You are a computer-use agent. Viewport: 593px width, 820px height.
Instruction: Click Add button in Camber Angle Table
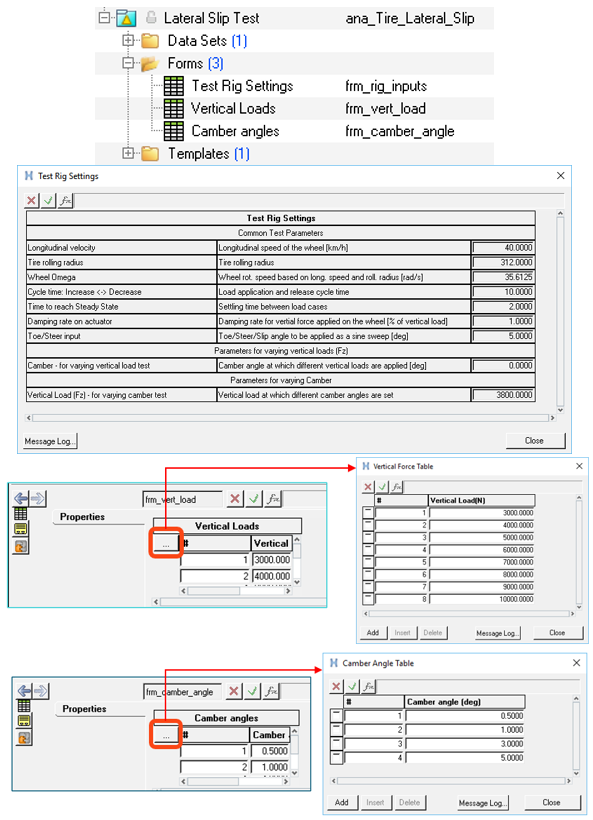341,802
